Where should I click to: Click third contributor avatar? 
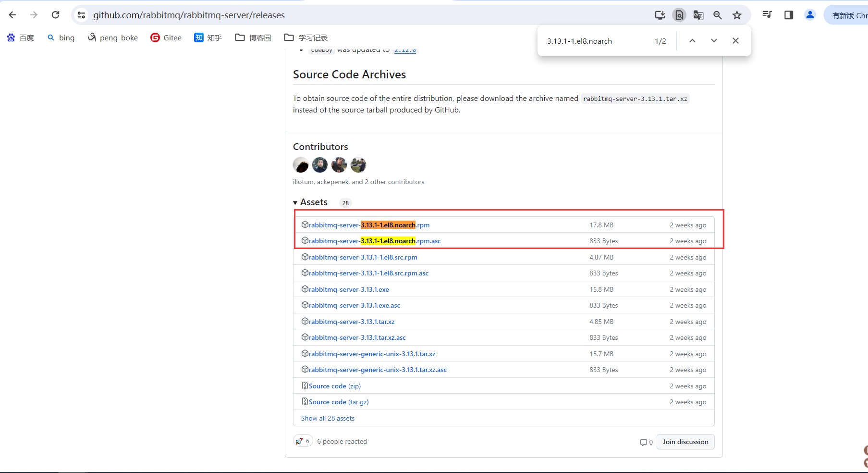339,165
